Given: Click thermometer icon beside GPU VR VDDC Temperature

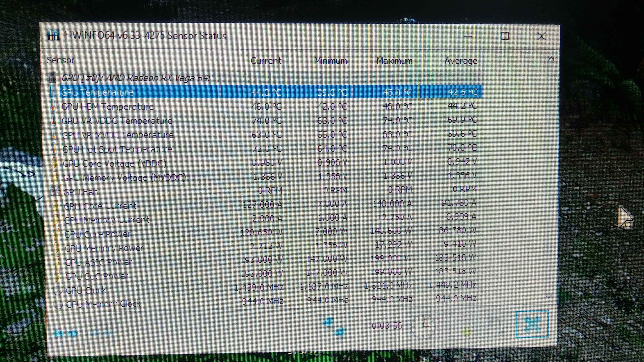Looking at the screenshot, I should click(53, 120).
